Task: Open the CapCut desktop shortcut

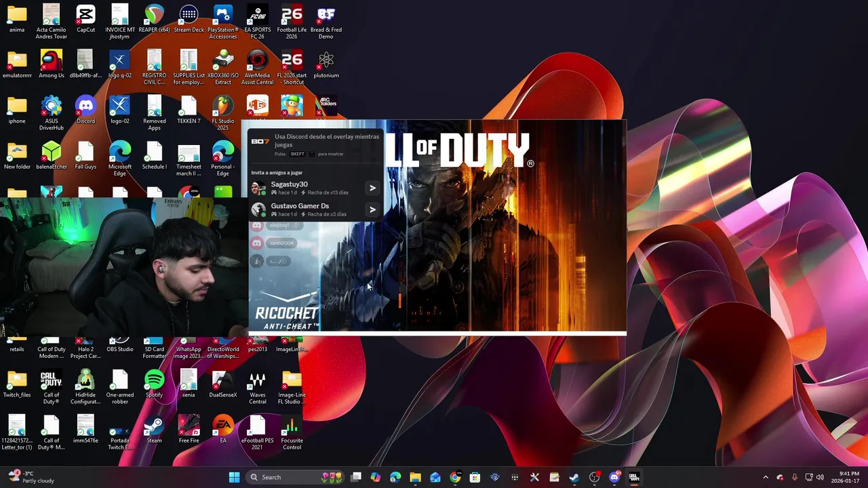Action: tap(85, 19)
